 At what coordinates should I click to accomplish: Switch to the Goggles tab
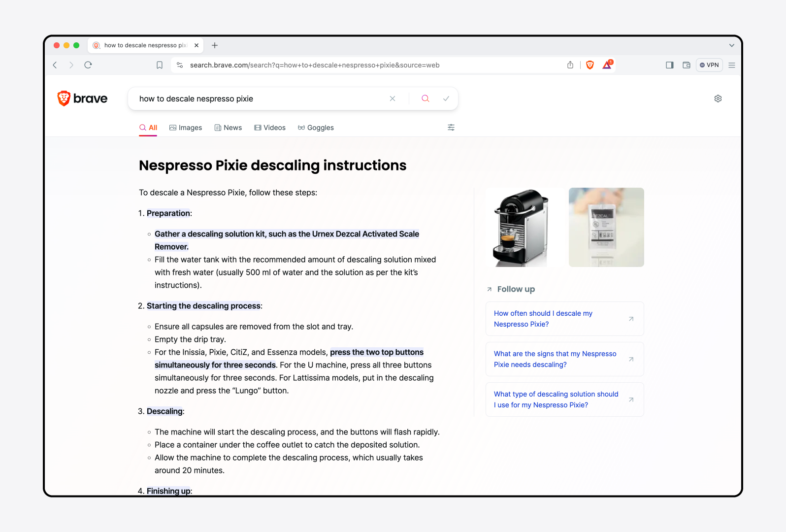pyautogui.click(x=316, y=128)
